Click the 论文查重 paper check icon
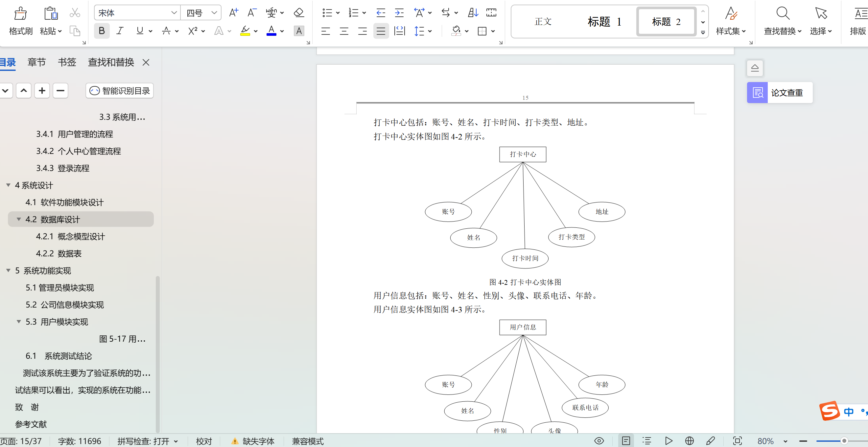 pos(757,92)
